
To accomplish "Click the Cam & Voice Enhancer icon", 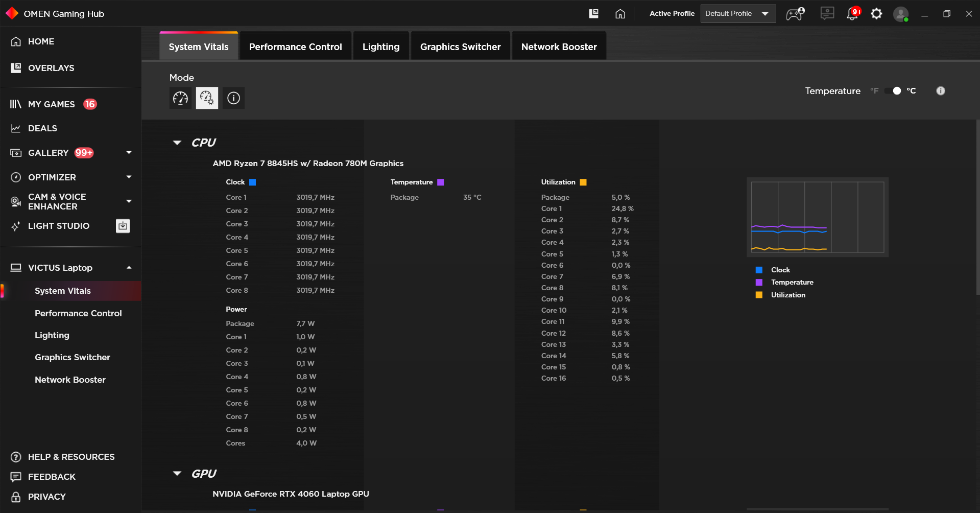I will click(16, 202).
